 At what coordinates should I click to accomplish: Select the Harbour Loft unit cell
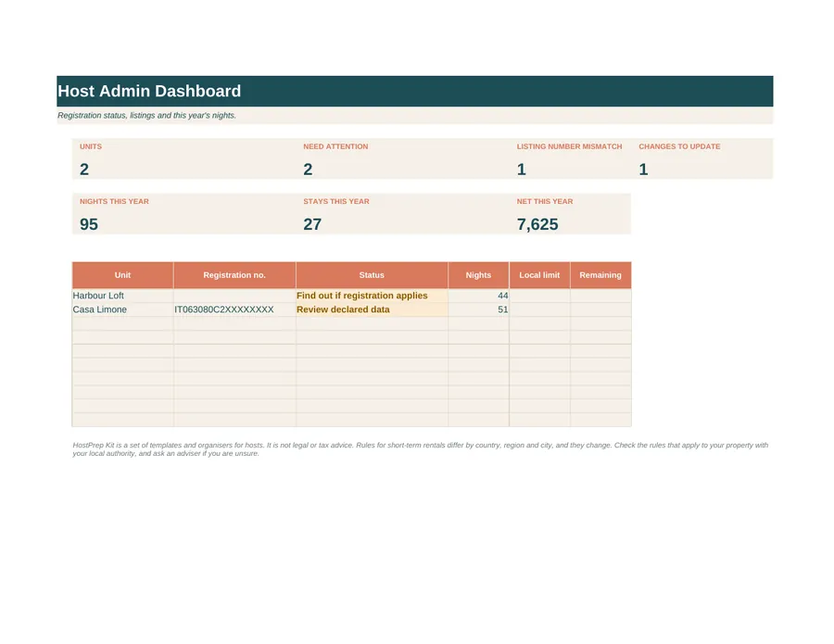(x=123, y=296)
